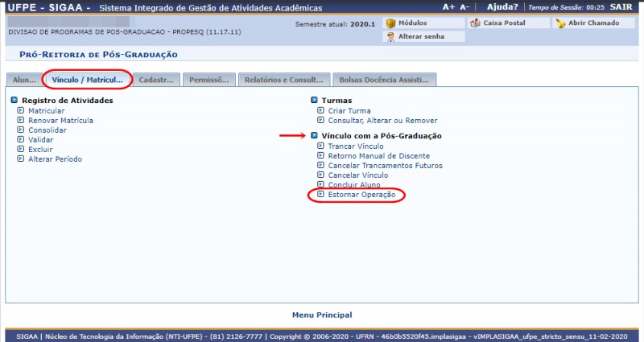Image resolution: width=644 pixels, height=342 pixels.
Task: Open the Vínculo / Matrícul... tab
Action: click(x=87, y=80)
